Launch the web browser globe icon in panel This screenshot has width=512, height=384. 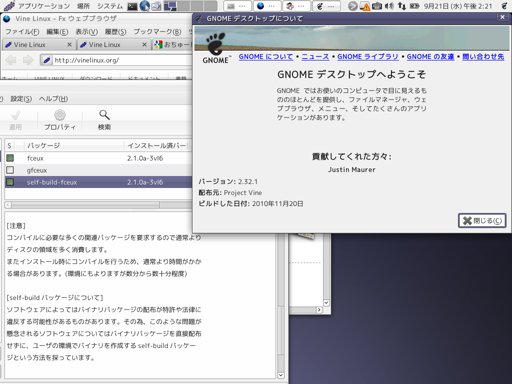145,6
